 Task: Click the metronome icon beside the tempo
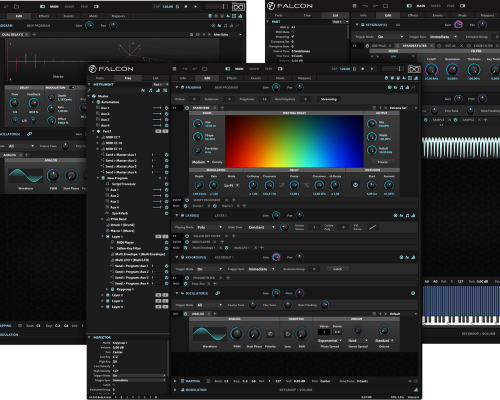354,69
